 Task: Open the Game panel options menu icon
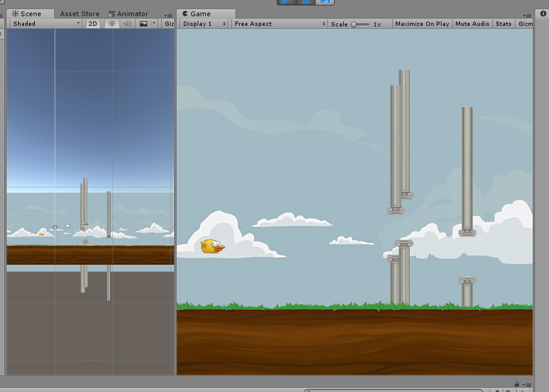[527, 16]
